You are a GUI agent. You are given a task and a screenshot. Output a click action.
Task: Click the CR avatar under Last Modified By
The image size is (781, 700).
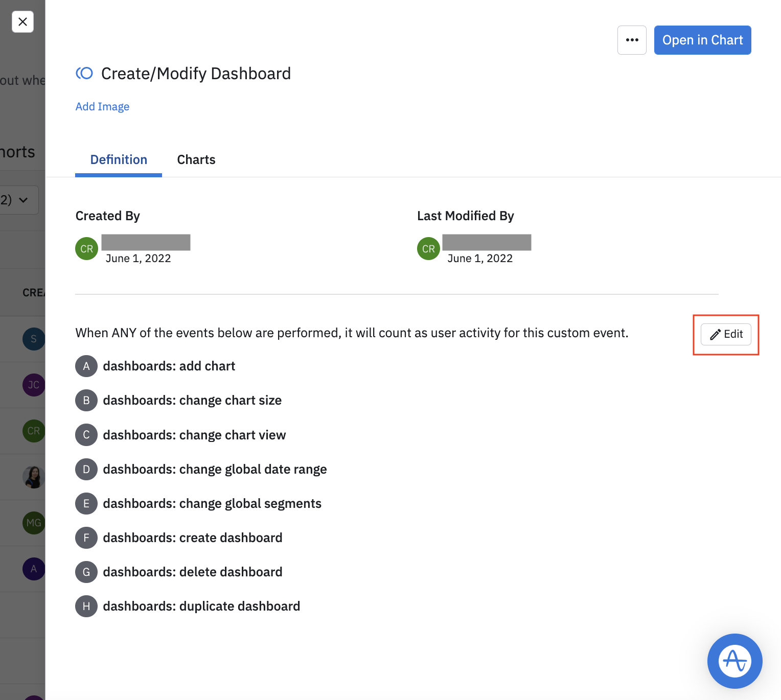click(x=428, y=249)
